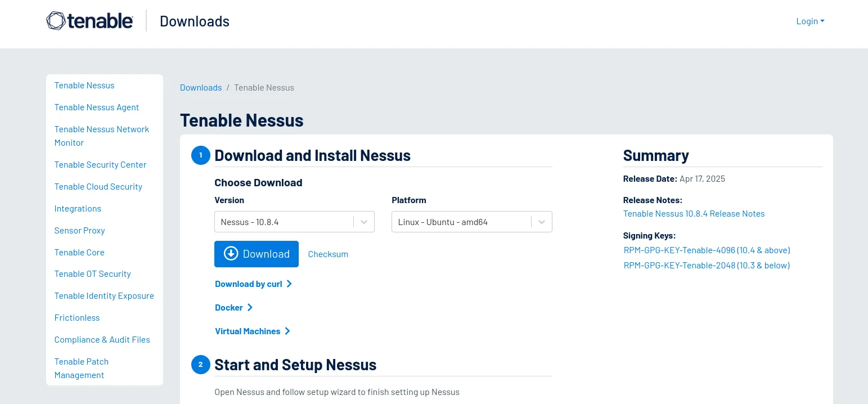868x404 pixels.
Task: Click the Checksum link
Action: pyautogui.click(x=328, y=254)
